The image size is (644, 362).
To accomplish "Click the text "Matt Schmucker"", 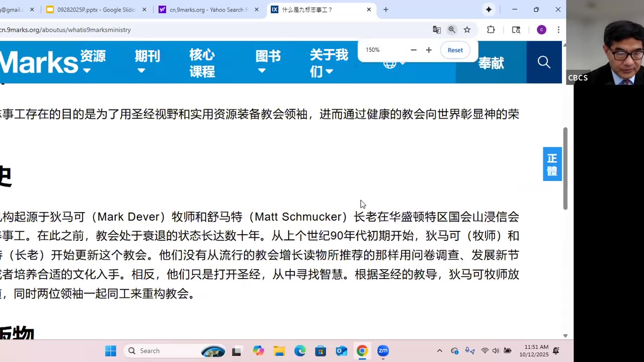I will pyautogui.click(x=298, y=217).
